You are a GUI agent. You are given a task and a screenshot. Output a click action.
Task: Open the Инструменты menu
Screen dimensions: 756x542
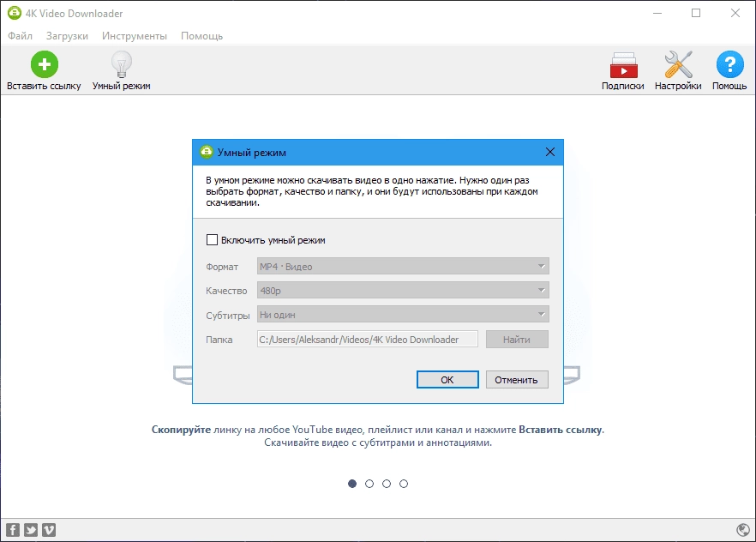coord(135,36)
